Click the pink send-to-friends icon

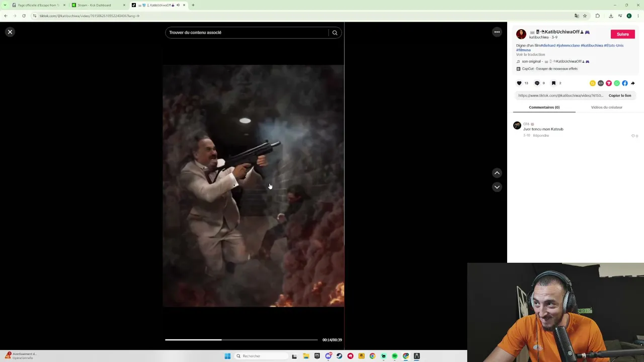point(609,83)
